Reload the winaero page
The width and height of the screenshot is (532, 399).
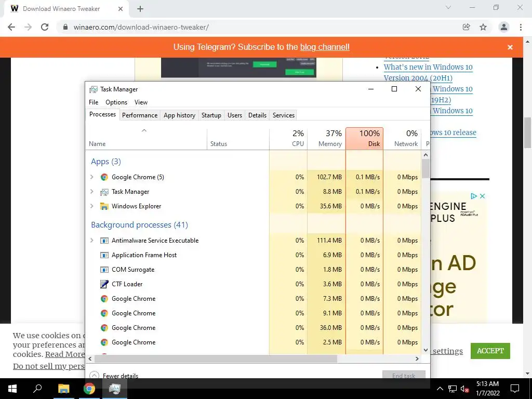[45, 27]
